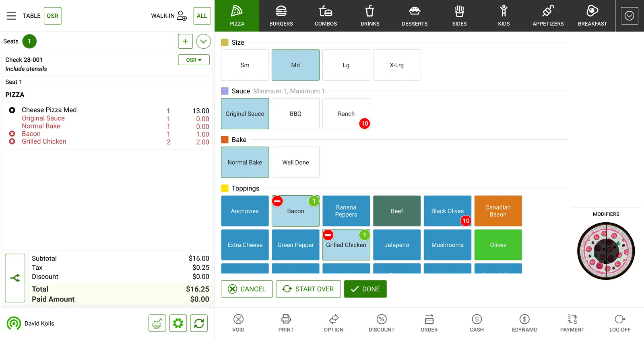The image size is (644, 339).
Task: Open settings gear in bottom bar
Action: pyautogui.click(x=178, y=323)
